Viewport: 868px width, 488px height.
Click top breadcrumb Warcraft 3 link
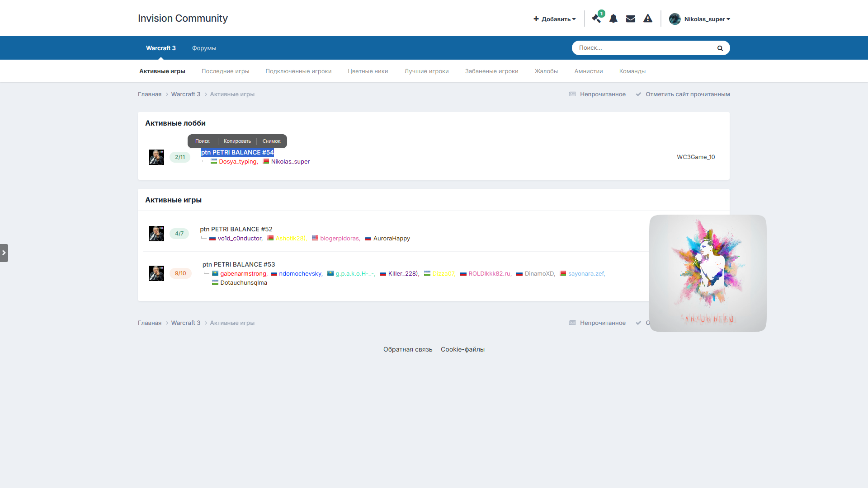(x=186, y=94)
